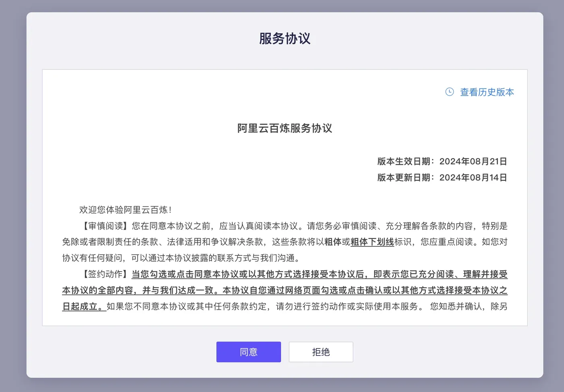Click the underlined line starting 本协议的全部内容
Viewport: 564px width, 392px height.
pyautogui.click(x=285, y=290)
